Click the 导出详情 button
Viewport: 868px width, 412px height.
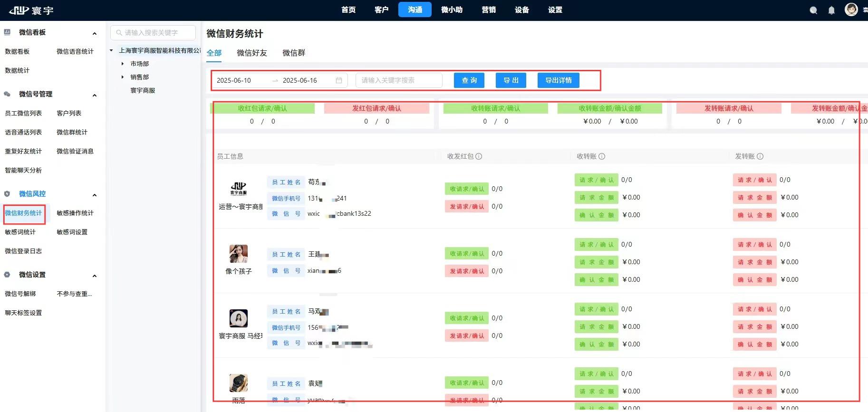pyautogui.click(x=559, y=80)
